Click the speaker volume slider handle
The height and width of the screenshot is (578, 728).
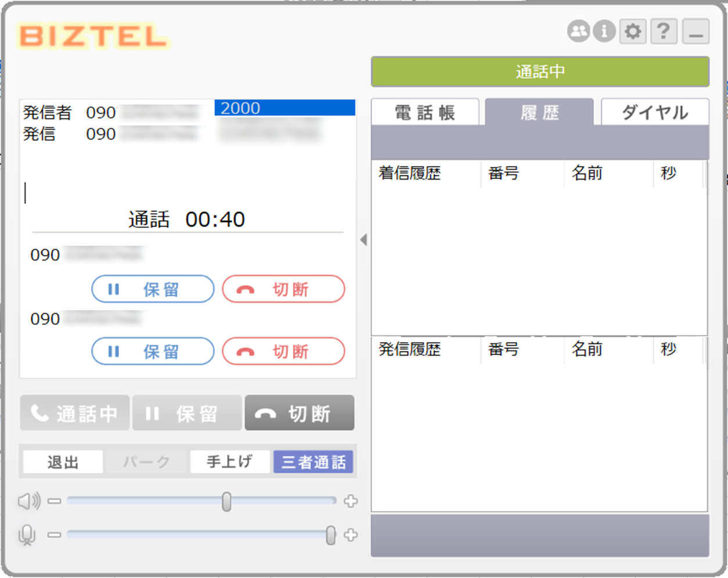(226, 501)
